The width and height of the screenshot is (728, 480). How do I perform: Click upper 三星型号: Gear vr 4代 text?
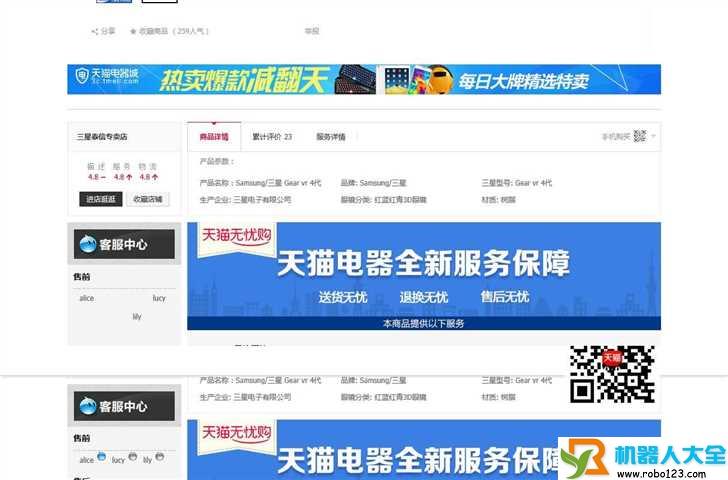[x=517, y=183]
